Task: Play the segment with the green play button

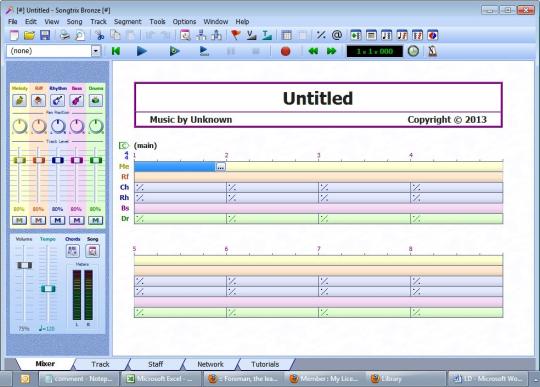Action: pyautogui.click(x=174, y=51)
